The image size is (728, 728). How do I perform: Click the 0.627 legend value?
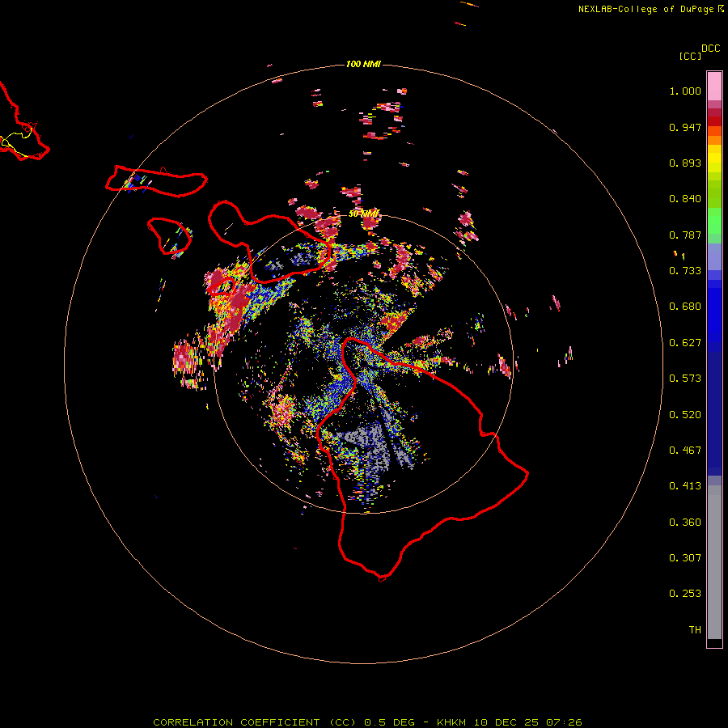[685, 343]
